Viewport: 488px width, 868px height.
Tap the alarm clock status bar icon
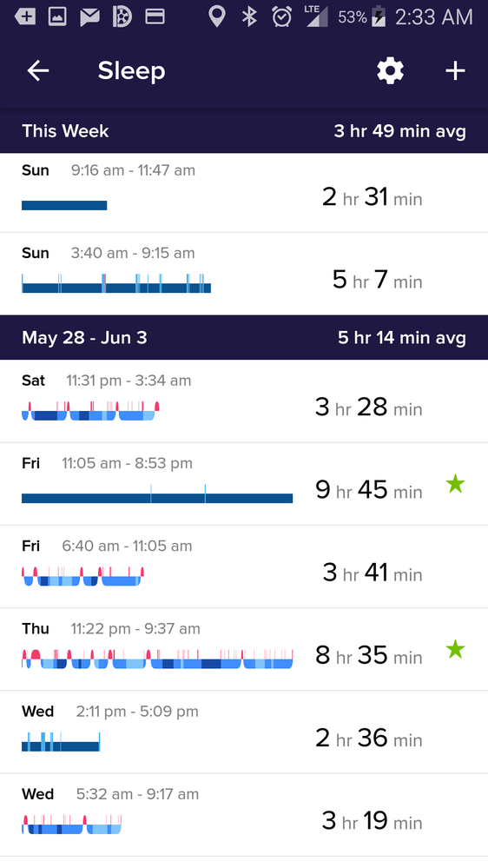tap(282, 17)
